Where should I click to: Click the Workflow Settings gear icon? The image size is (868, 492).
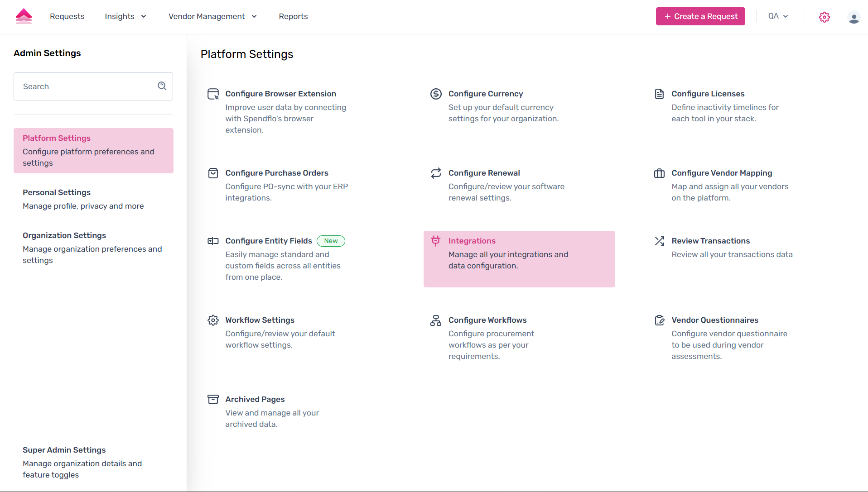coord(213,320)
